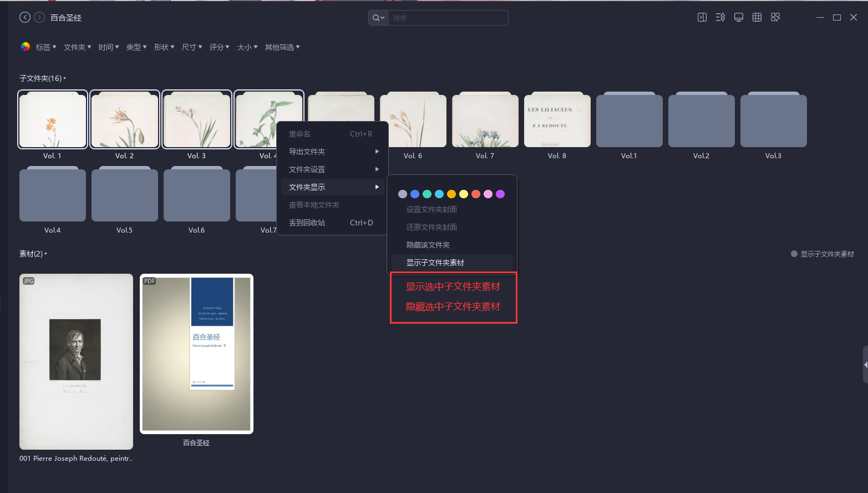
Task: Click the 百合圣经 title in header
Action: (x=66, y=18)
